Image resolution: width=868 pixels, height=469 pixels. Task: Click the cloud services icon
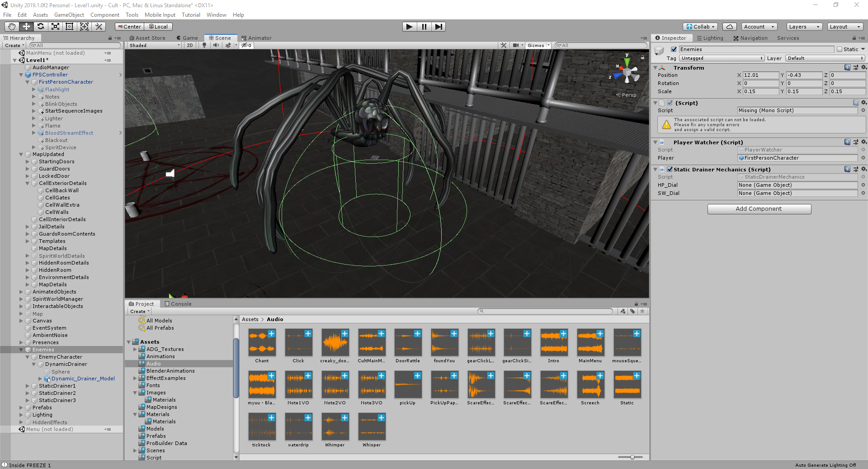[x=730, y=27]
